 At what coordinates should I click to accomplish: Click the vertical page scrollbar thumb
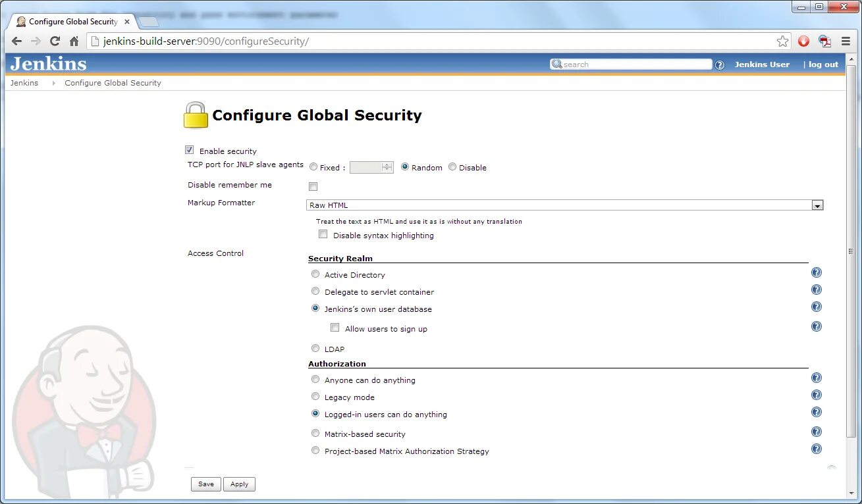click(851, 251)
